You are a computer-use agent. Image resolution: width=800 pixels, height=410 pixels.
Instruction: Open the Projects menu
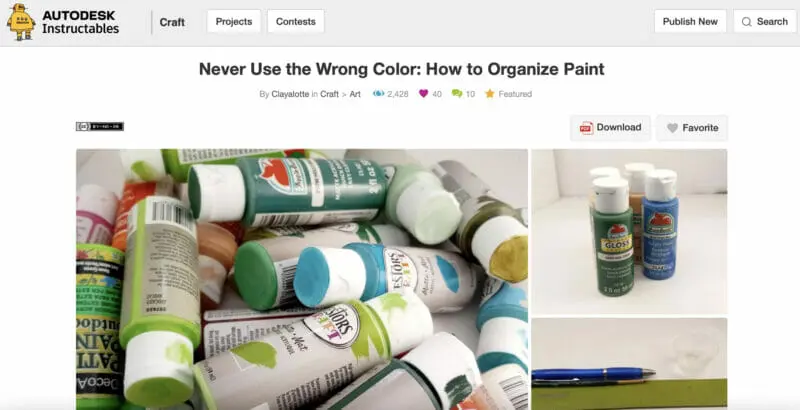click(234, 21)
